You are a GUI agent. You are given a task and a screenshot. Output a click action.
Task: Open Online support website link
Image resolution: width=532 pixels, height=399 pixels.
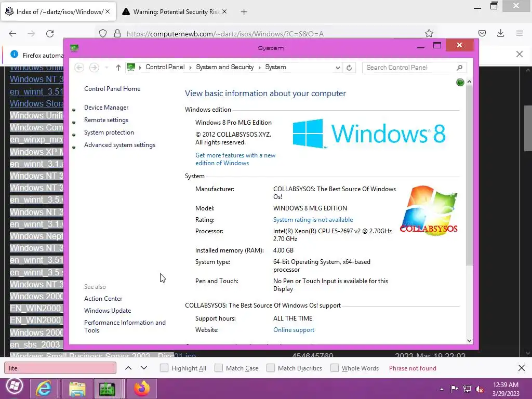pos(294,330)
